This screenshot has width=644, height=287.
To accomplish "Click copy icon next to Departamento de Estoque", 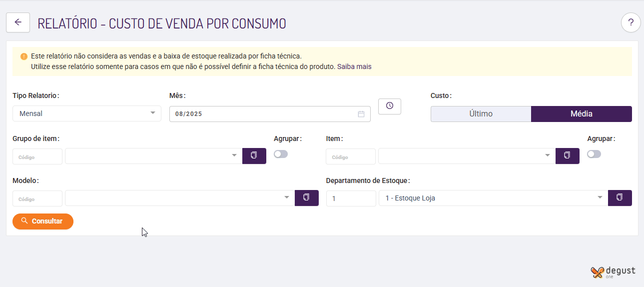I will coord(620,197).
